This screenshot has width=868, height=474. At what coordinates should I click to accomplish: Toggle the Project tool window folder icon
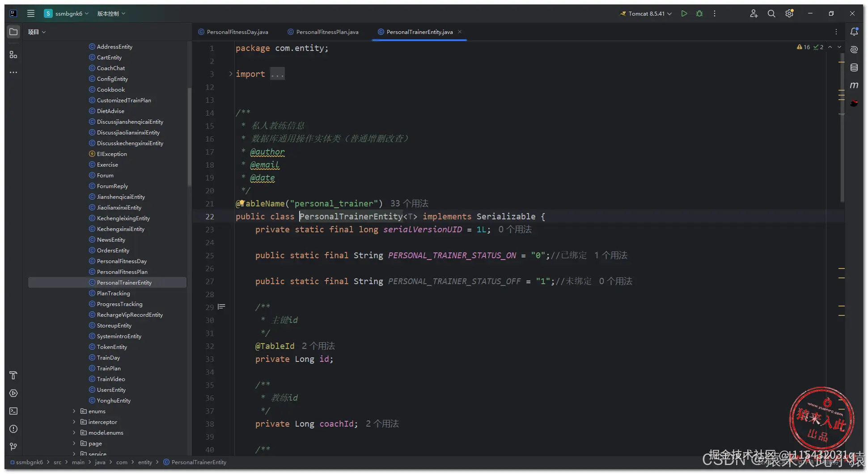coord(13,32)
